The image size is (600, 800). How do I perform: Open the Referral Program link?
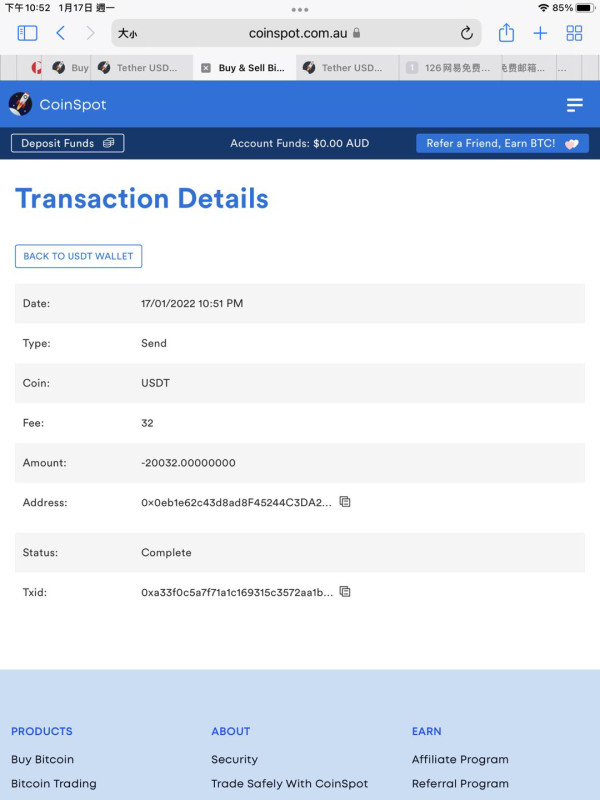point(460,784)
